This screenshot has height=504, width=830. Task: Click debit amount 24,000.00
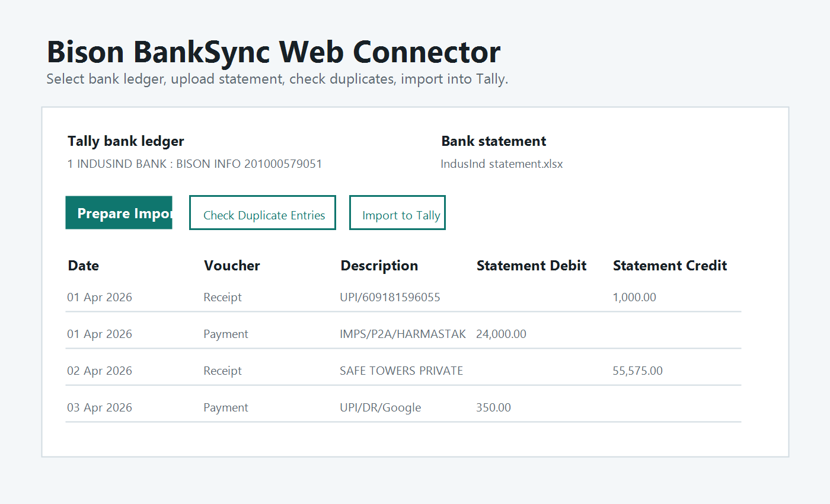(501, 334)
